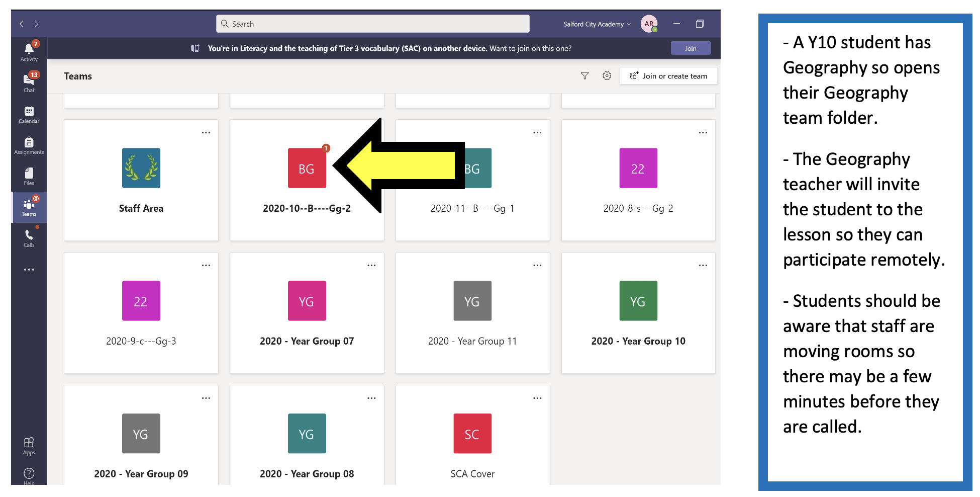Open more options for Year Group 09
The height and width of the screenshot is (497, 980).
(206, 398)
